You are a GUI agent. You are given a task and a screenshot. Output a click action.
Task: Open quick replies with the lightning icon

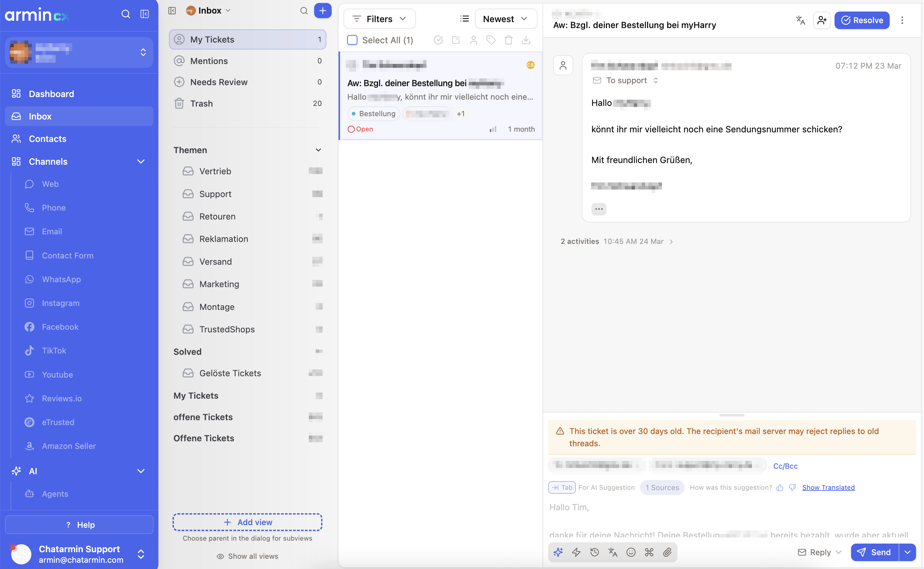576,552
